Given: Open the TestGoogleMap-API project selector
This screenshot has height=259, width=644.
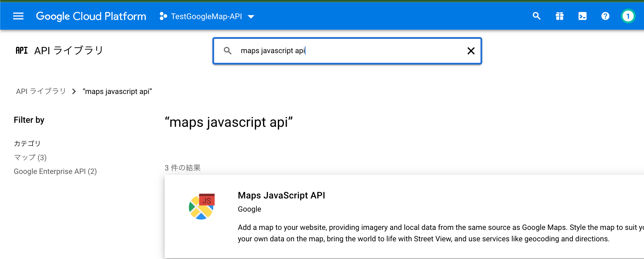Looking at the screenshot, I should pyautogui.click(x=207, y=16).
